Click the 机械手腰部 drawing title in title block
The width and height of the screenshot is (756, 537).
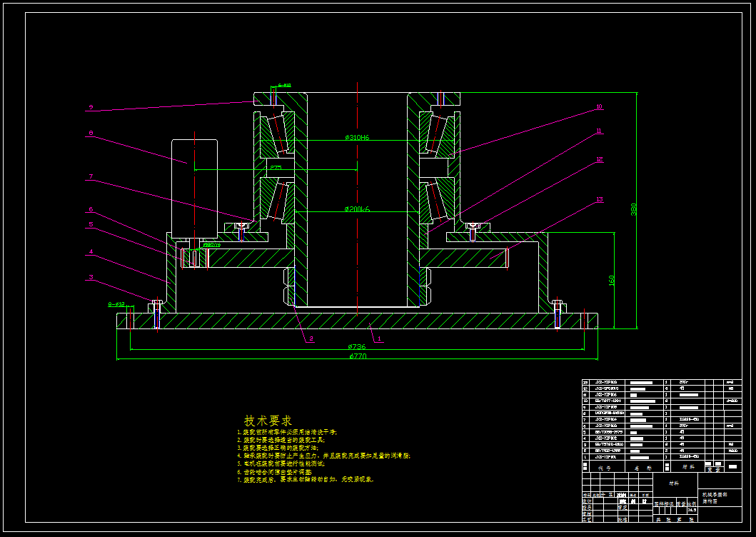715,495
